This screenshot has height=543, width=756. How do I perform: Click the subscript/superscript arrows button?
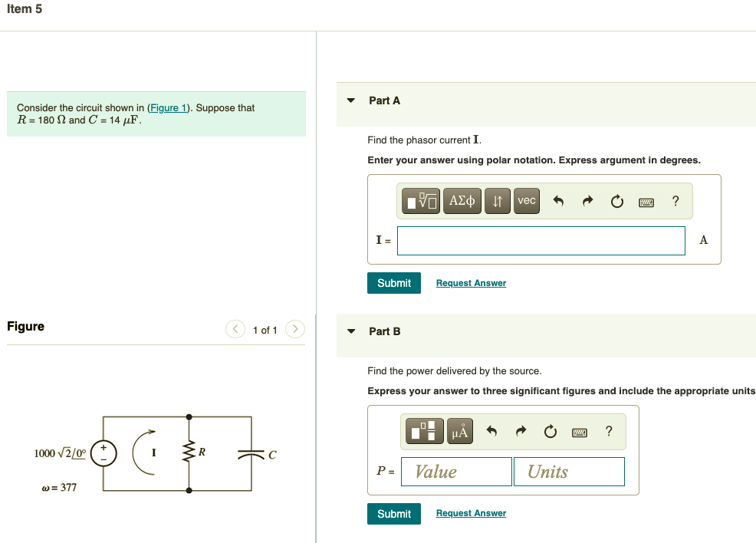pyautogui.click(x=497, y=201)
